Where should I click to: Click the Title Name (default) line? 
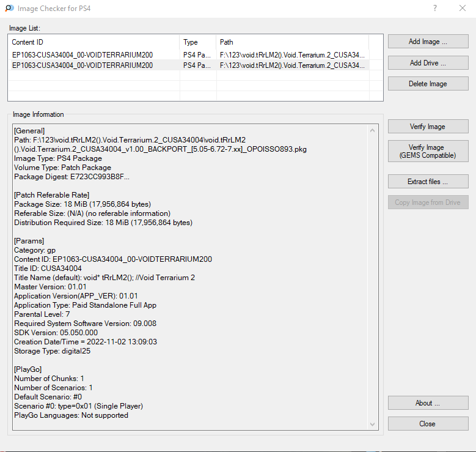pyautogui.click(x=104, y=278)
